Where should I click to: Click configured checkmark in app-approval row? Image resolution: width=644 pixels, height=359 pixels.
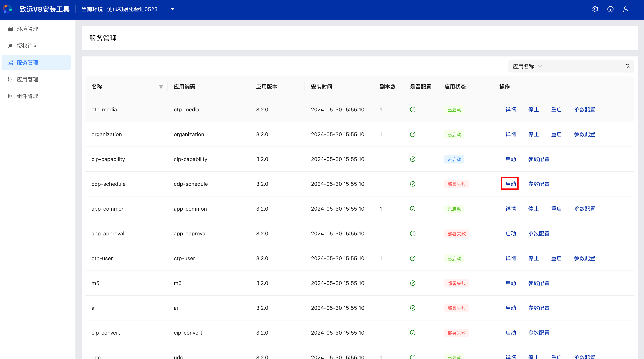[413, 233]
